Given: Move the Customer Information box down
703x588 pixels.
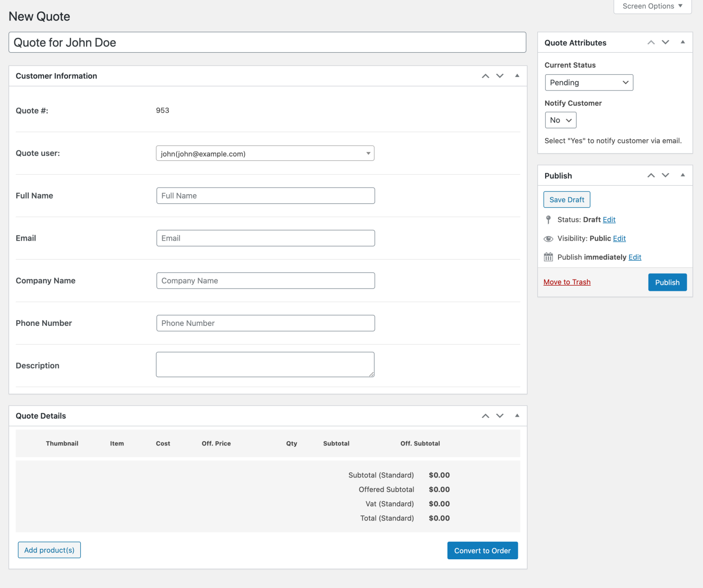Looking at the screenshot, I should coord(500,76).
